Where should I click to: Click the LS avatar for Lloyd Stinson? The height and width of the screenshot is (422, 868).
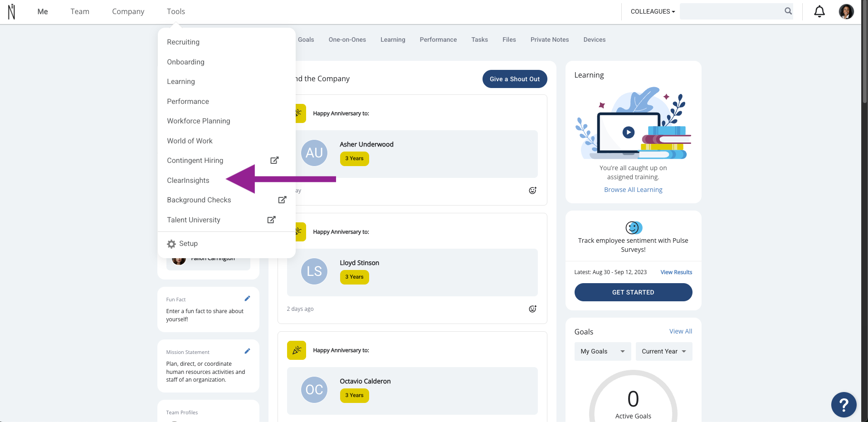(314, 271)
